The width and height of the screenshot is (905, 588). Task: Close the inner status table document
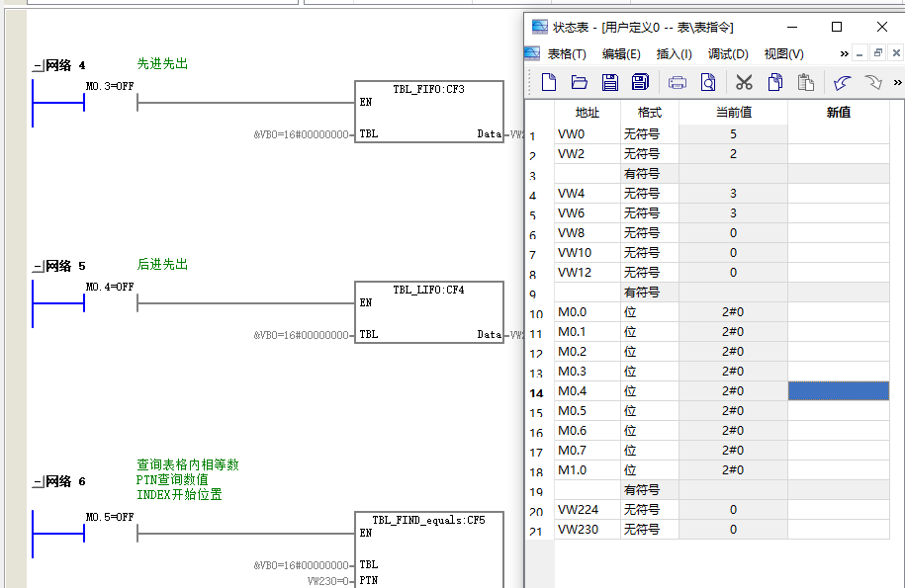click(x=896, y=53)
